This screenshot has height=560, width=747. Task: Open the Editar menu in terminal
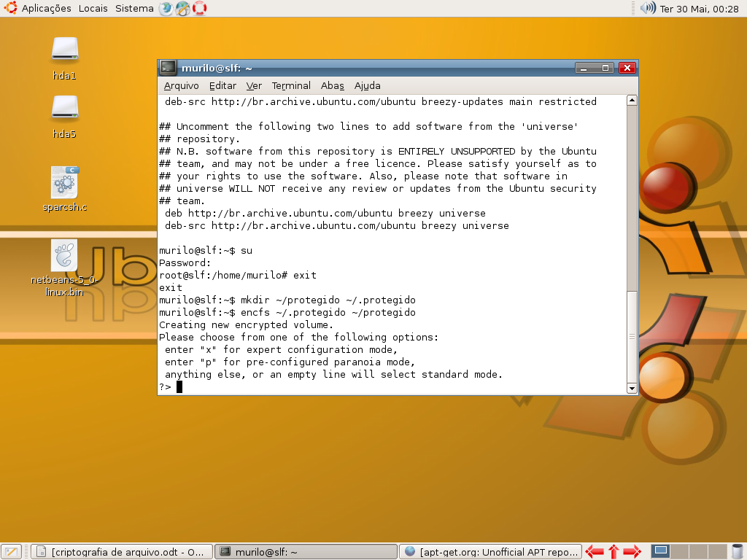pyautogui.click(x=222, y=86)
